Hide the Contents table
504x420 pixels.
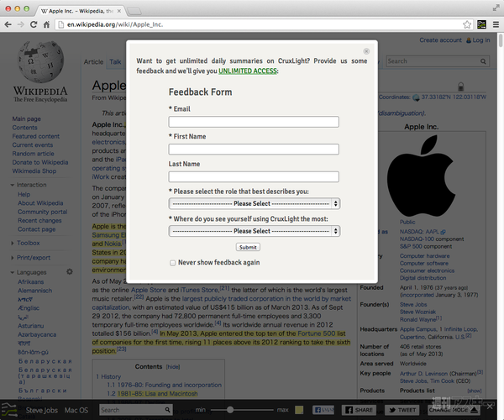click(x=173, y=367)
